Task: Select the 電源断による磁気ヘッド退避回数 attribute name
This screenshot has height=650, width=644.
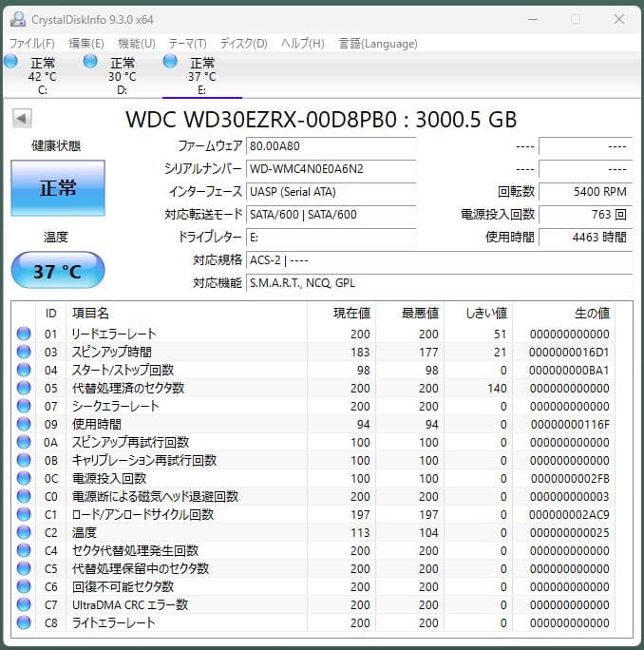Action: (155, 496)
